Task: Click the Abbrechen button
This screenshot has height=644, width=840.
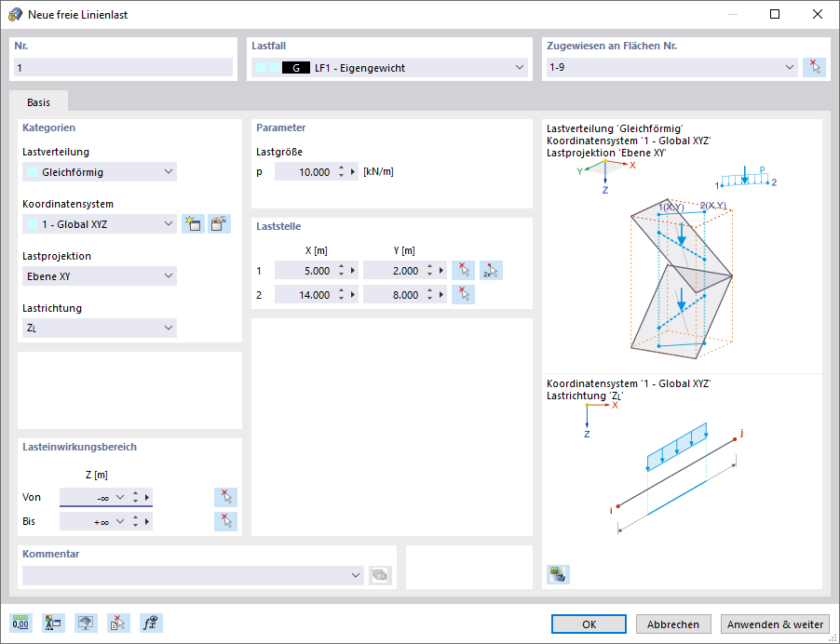Action: coord(673,624)
